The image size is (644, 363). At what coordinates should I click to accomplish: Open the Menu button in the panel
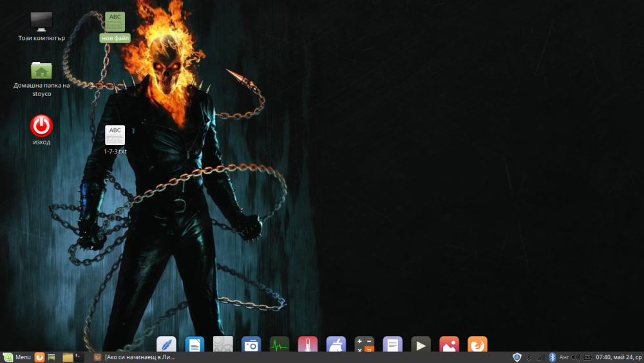pos(17,357)
